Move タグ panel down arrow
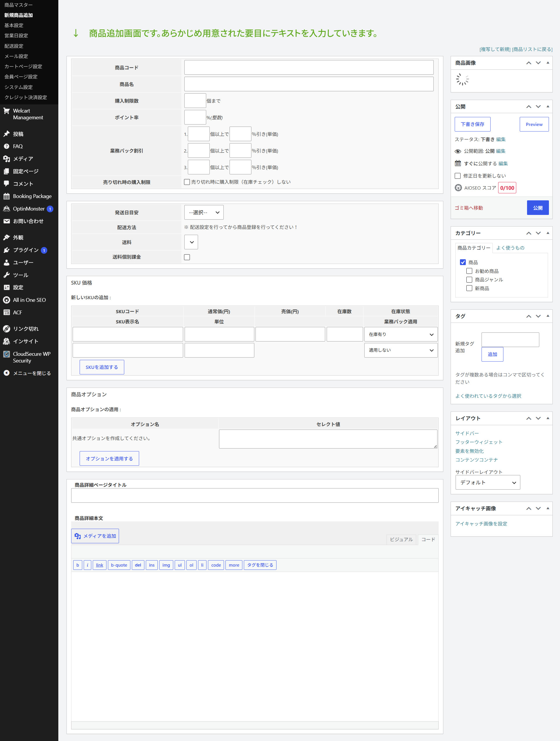 pos(538,316)
